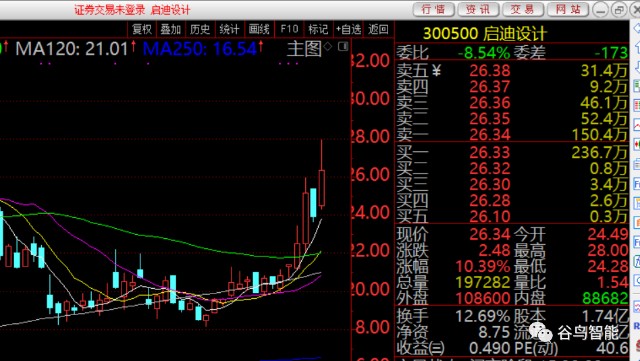Open the 资讯 news button
The height and width of the screenshot is (361, 640).
point(478,9)
